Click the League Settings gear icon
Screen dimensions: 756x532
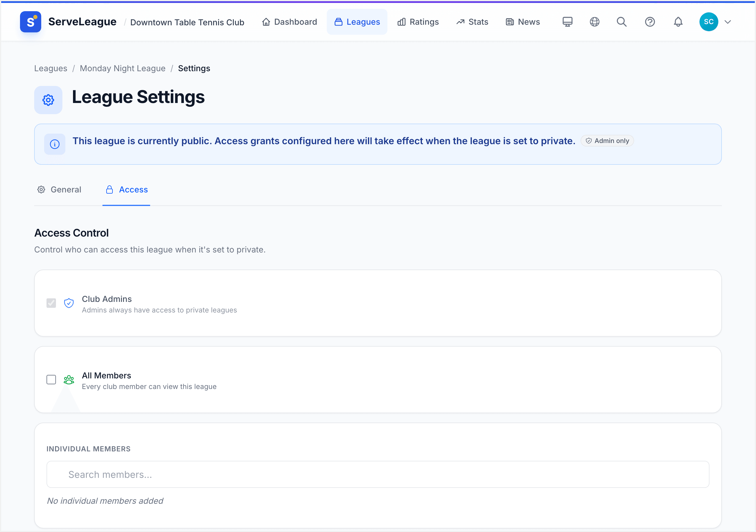click(x=48, y=100)
